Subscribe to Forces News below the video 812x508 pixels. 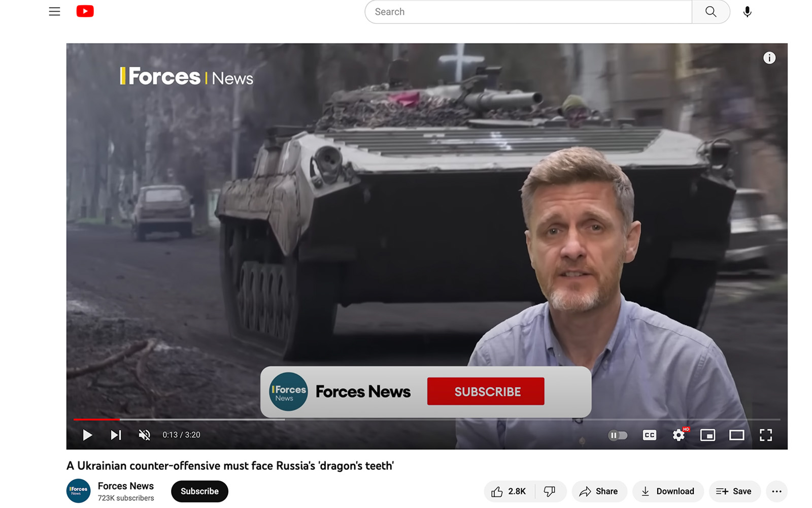199,491
